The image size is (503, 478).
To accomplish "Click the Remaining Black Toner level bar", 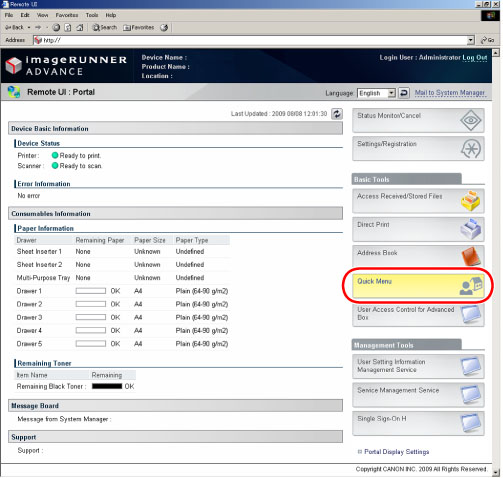I will click(x=107, y=386).
